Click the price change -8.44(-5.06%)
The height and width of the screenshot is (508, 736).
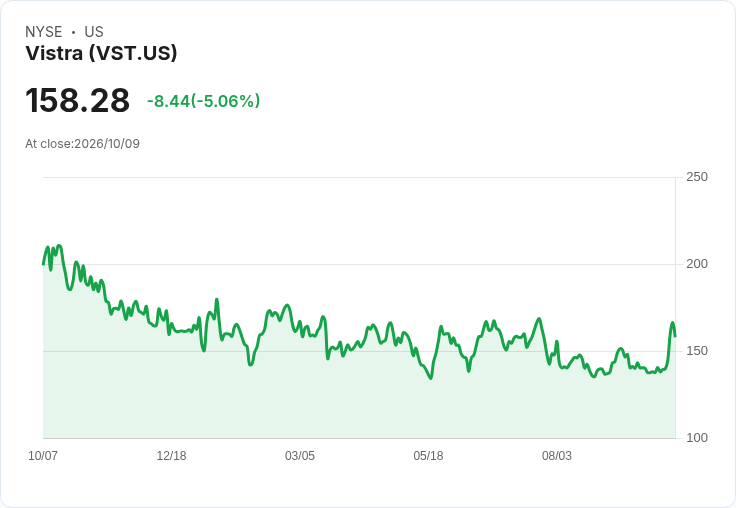tap(203, 101)
